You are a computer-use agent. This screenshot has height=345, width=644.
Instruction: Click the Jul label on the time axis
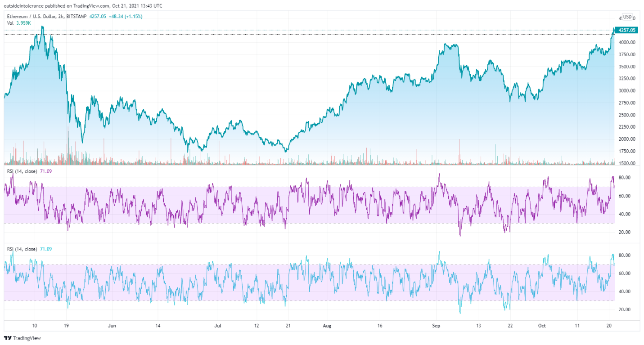coord(218,325)
